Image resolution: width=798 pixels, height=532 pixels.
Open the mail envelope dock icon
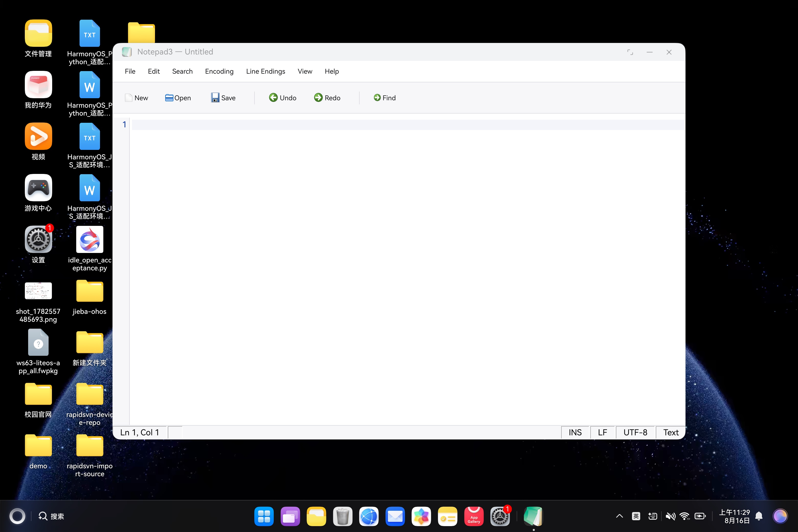395,516
